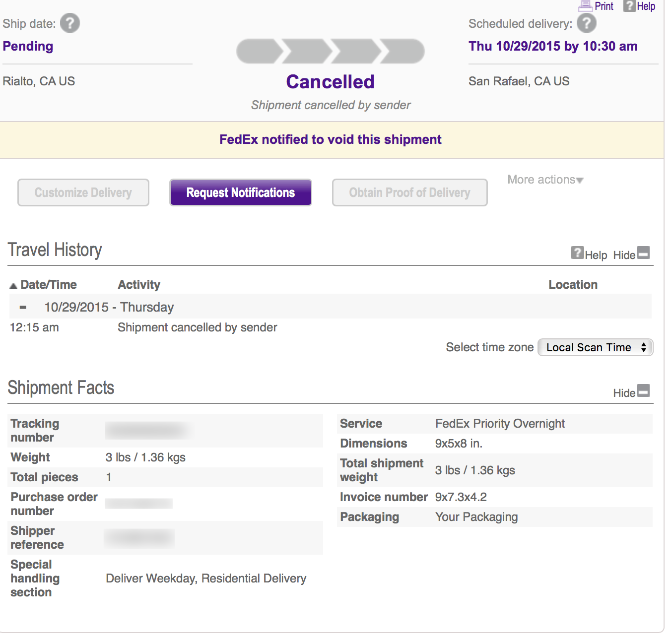
Task: Click 'FedEx notified to void this shipment' banner
Action: pyautogui.click(x=331, y=139)
